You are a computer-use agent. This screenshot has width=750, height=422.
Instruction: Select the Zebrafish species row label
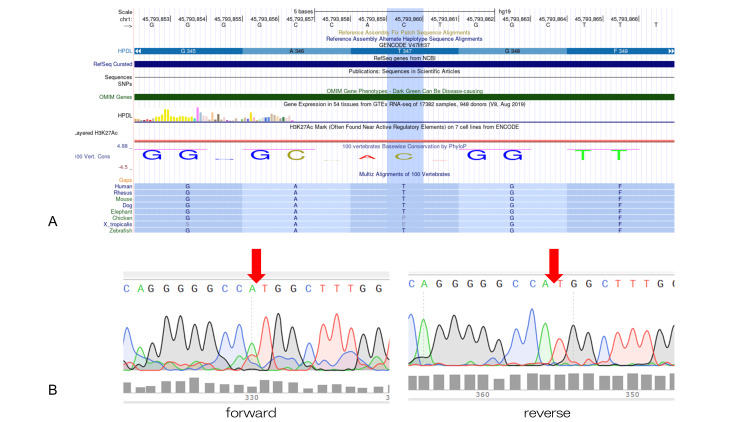pos(121,231)
